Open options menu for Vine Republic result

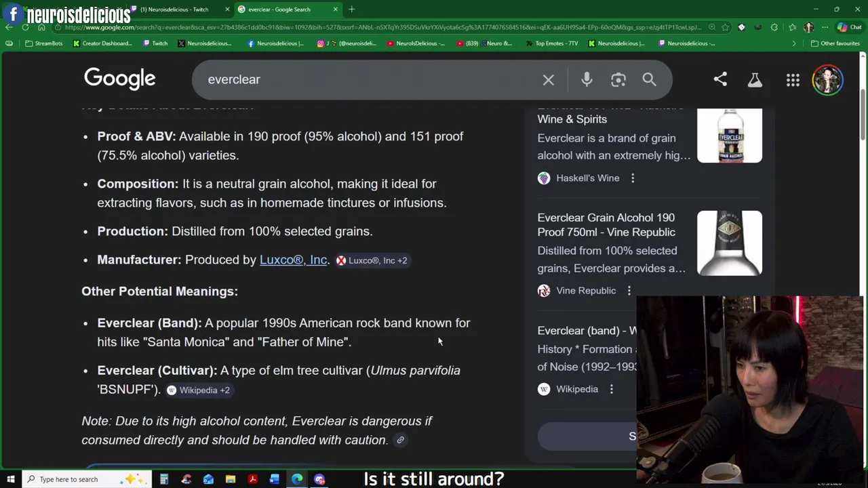(x=629, y=291)
